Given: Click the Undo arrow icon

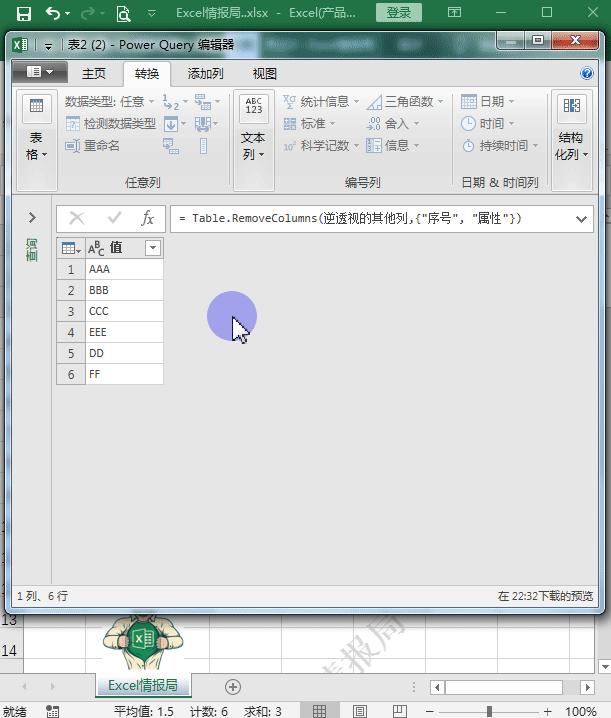Looking at the screenshot, I should point(53,13).
